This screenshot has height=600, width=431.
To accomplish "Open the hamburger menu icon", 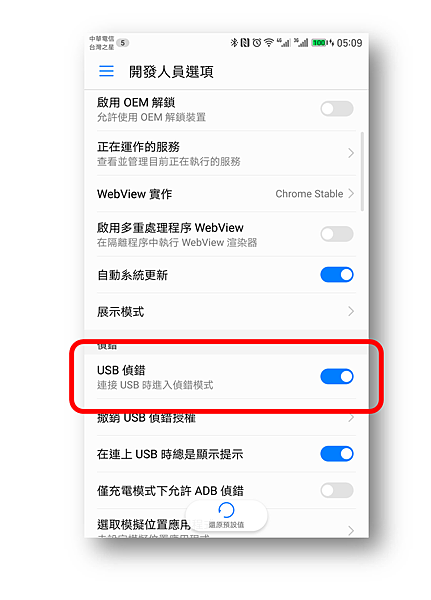I will coord(106,71).
